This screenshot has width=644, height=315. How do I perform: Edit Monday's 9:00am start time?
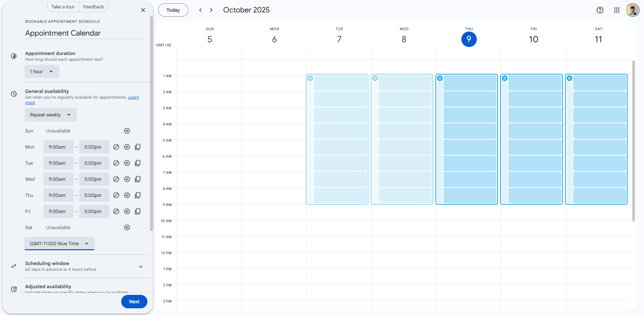coord(58,147)
